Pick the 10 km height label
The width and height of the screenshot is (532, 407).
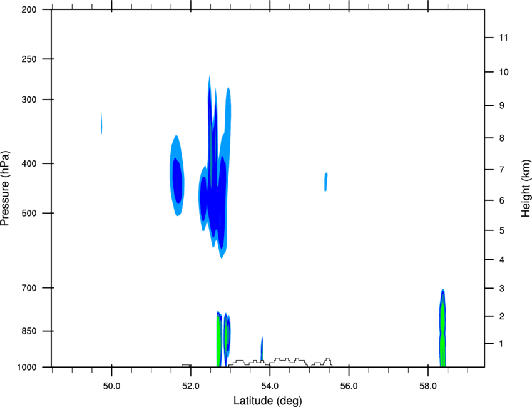click(503, 72)
